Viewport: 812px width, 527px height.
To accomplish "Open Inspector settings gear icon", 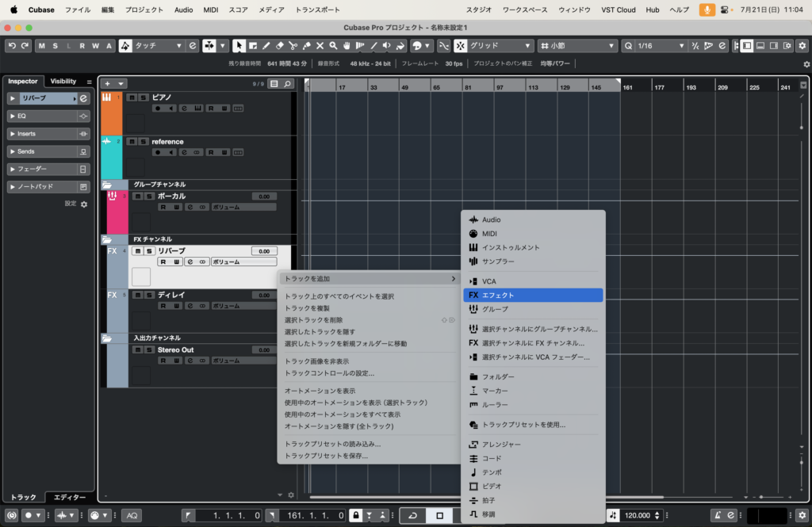I will 84,204.
